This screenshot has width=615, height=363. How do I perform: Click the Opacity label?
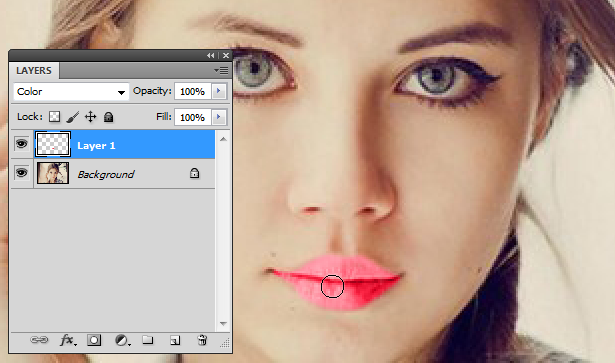[152, 91]
